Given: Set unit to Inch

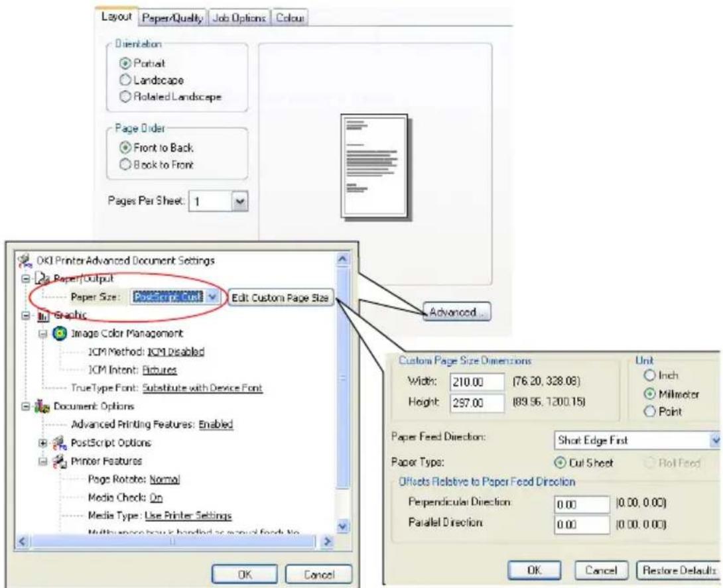Looking at the screenshot, I should [x=649, y=376].
